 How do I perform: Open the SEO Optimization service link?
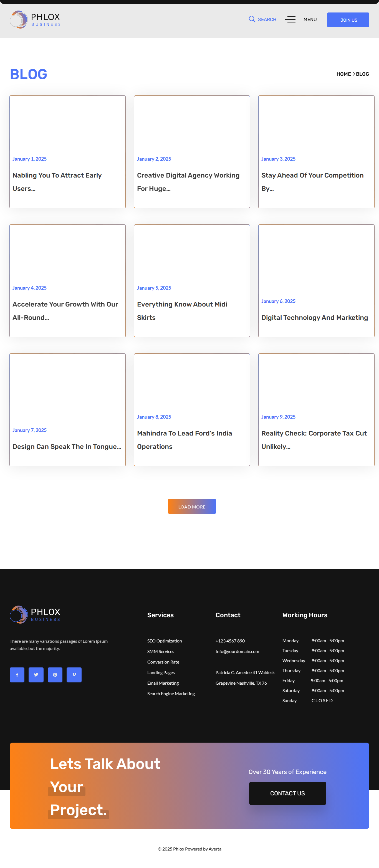tap(165, 641)
